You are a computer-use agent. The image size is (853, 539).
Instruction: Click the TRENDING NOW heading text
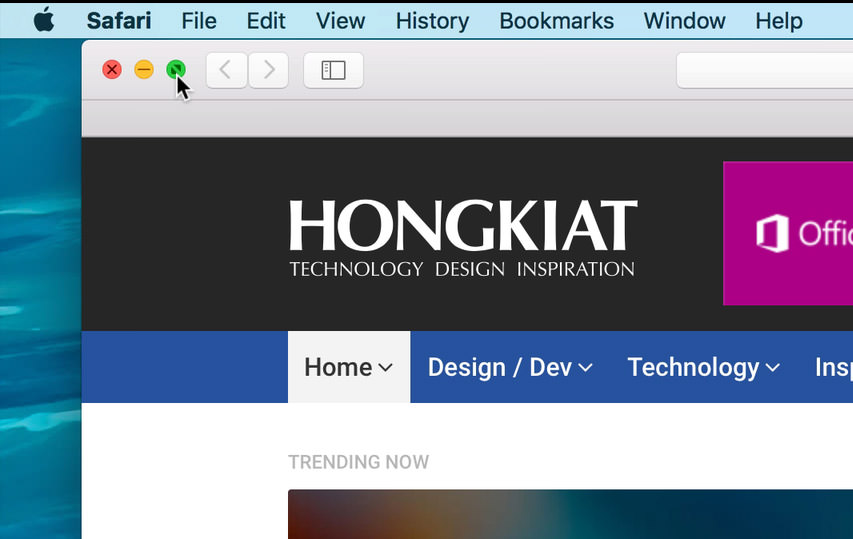coord(358,462)
